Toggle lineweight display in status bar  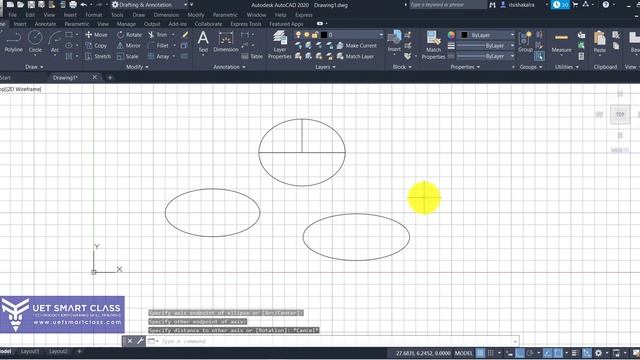(574, 353)
